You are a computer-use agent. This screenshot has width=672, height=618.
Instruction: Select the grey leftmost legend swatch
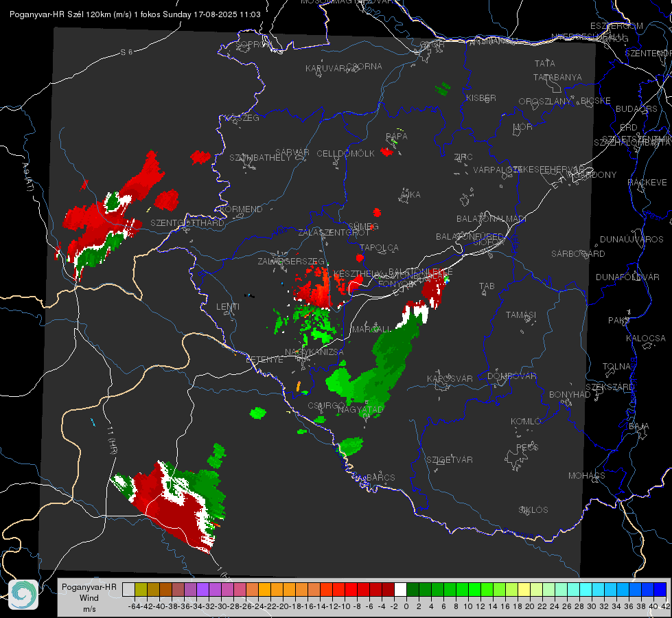click(128, 589)
